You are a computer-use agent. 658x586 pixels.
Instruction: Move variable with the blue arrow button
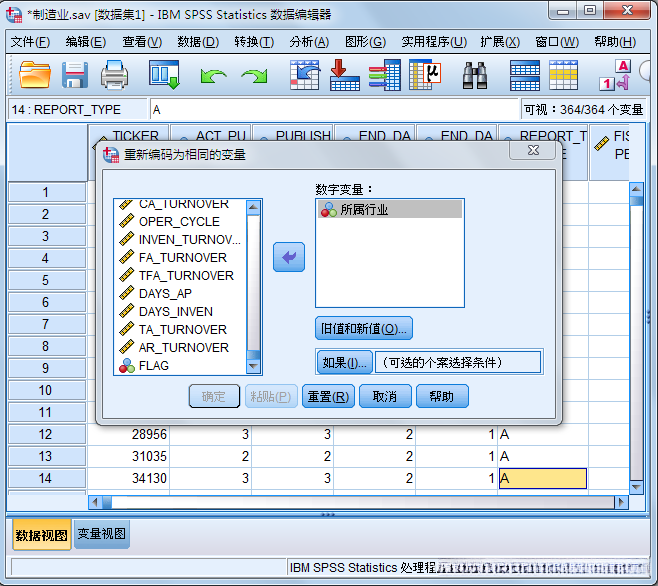(x=289, y=257)
